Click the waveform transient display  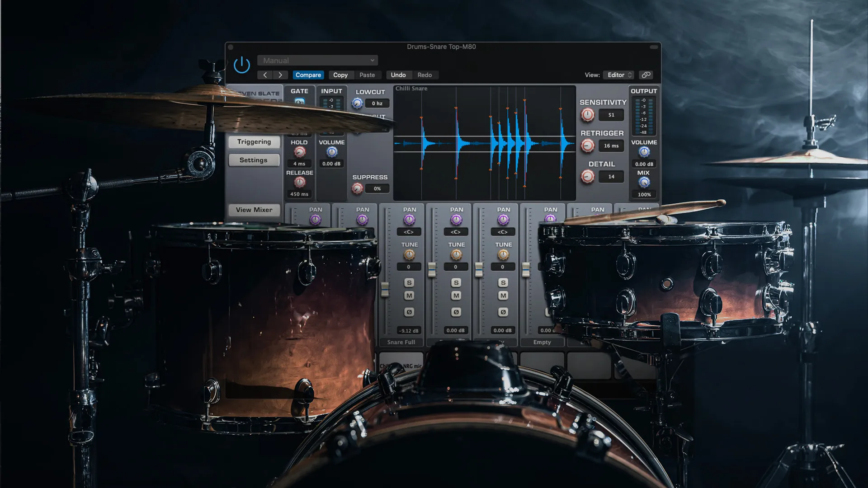(485, 143)
